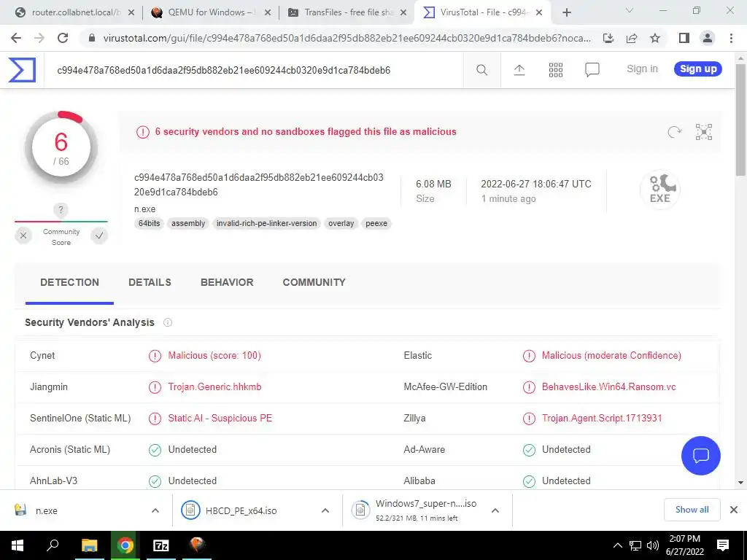Image resolution: width=747 pixels, height=560 pixels.
Task: Bookmark this page with the star icon
Action: point(655,38)
